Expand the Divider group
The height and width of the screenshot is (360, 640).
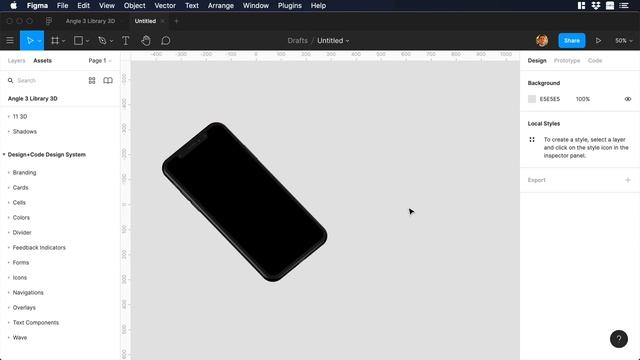[x=9, y=232]
